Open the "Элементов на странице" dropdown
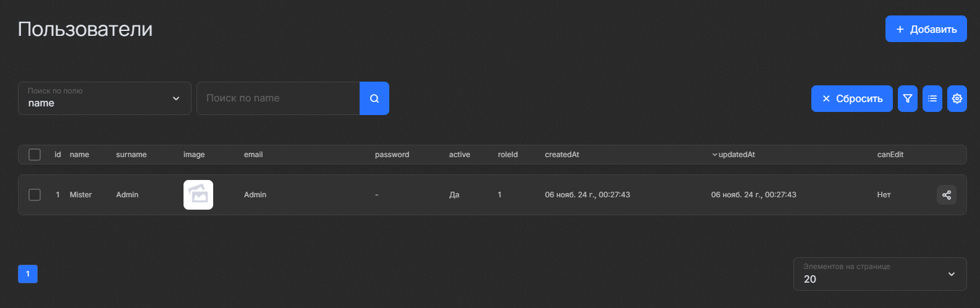The width and height of the screenshot is (980, 308). click(x=879, y=273)
